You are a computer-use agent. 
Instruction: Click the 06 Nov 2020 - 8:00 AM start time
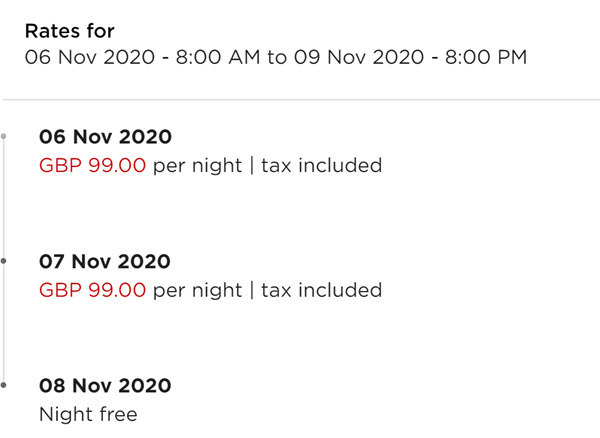click(x=142, y=57)
